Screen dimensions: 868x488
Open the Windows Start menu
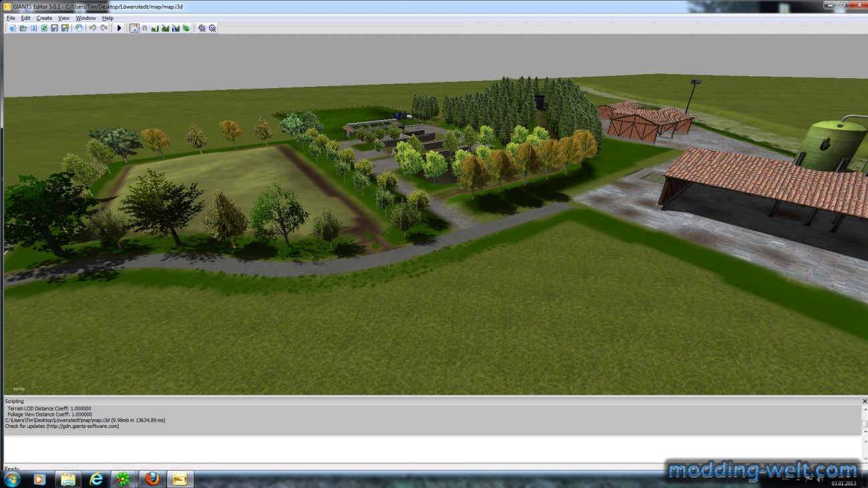12,479
